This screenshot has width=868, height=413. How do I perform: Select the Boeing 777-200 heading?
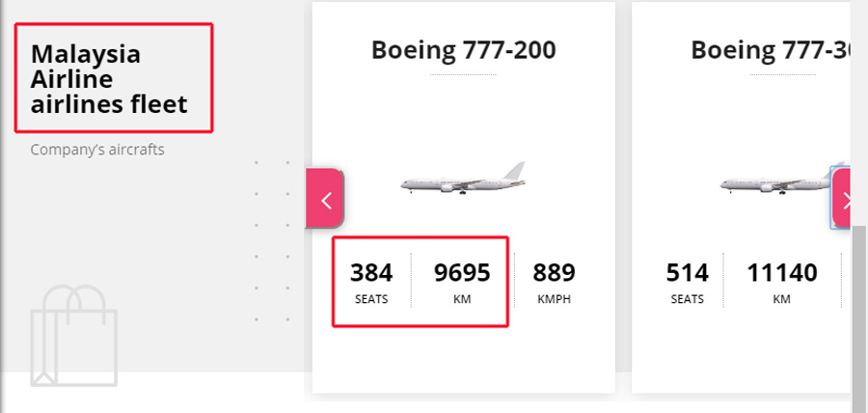click(463, 50)
